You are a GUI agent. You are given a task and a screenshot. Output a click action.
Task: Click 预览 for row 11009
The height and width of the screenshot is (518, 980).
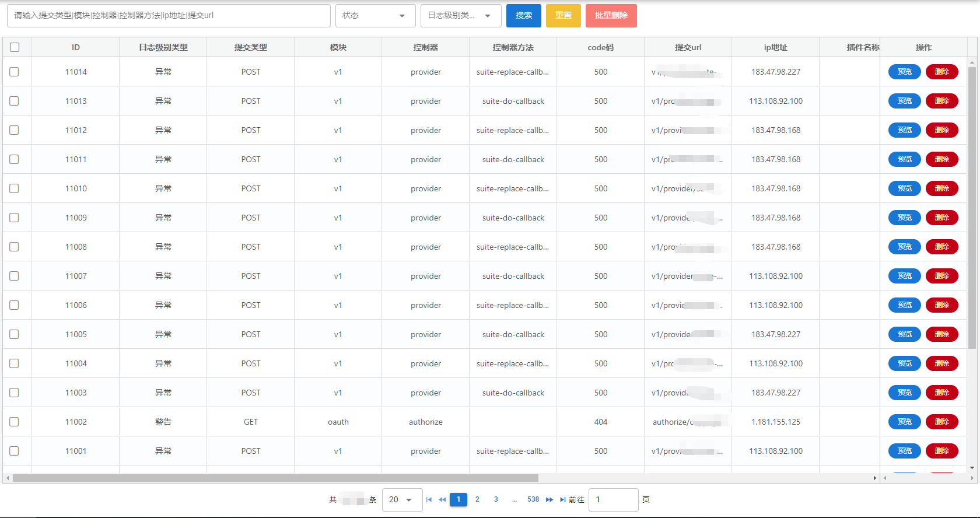[905, 218]
